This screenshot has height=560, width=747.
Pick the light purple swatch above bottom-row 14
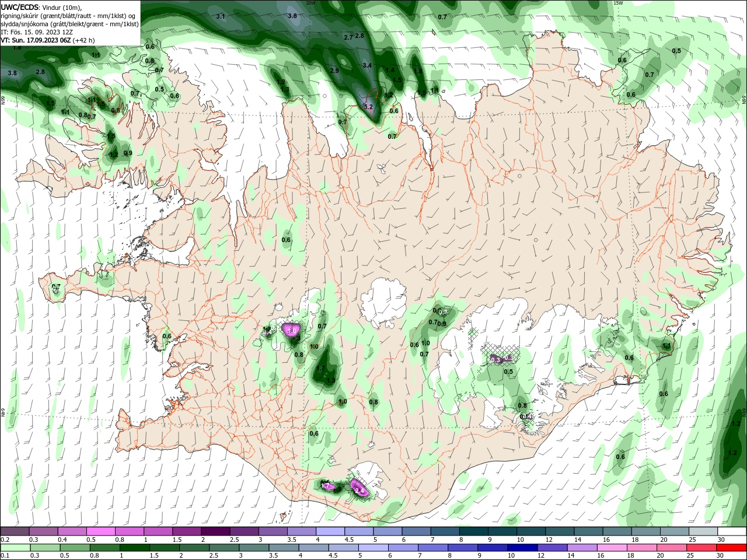(x=582, y=548)
